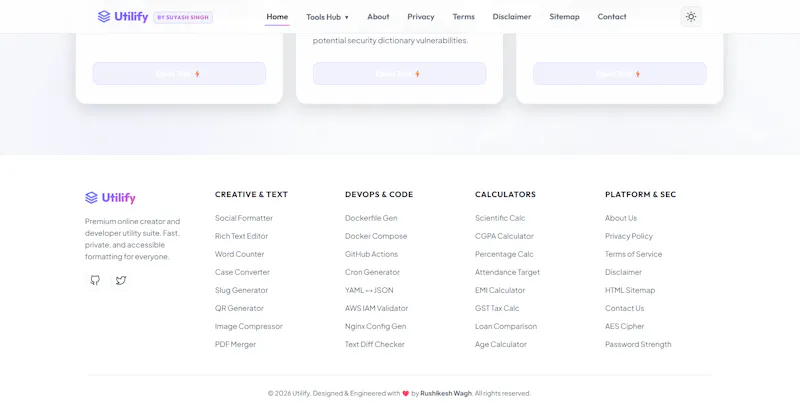Open the HTML Sitemap footer link
Image resolution: width=800 pixels, height=412 pixels.
pos(630,290)
